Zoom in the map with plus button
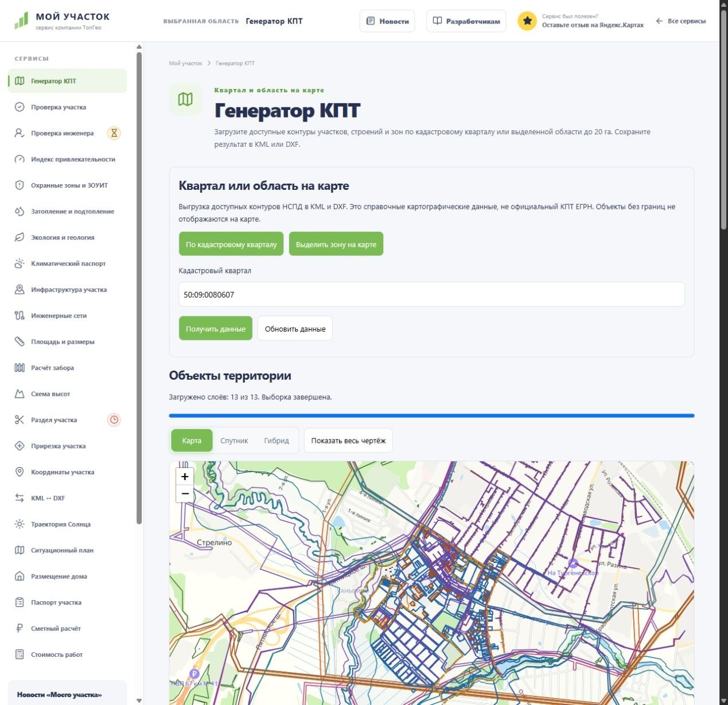 coord(185,476)
